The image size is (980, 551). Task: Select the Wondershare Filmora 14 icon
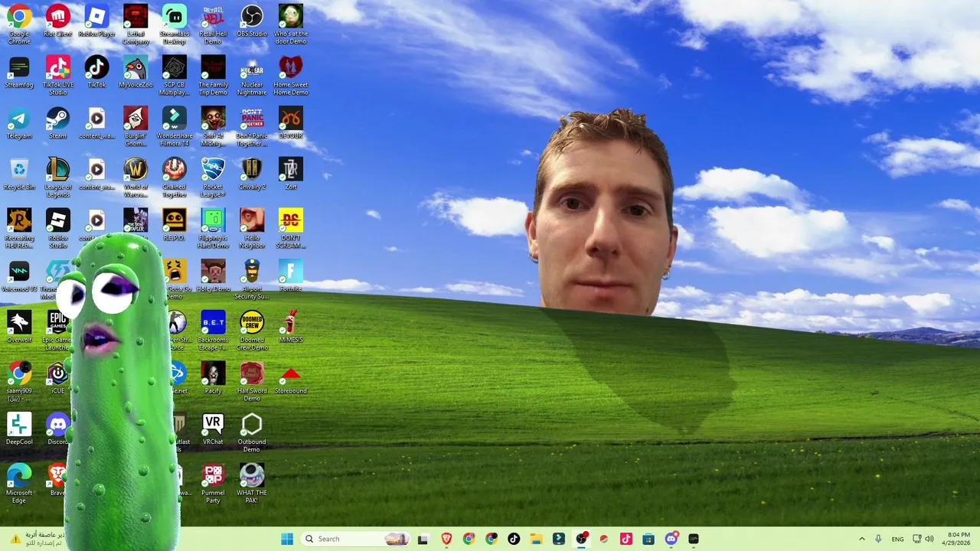coord(175,126)
